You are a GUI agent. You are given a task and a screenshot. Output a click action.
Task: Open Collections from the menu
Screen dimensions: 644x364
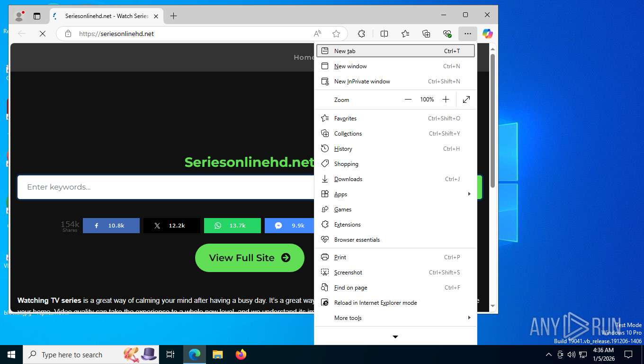point(395,134)
